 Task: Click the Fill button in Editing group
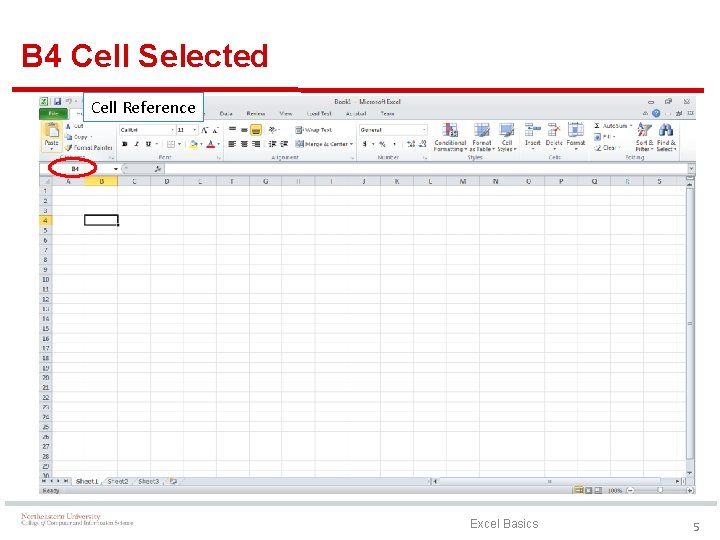(x=604, y=137)
